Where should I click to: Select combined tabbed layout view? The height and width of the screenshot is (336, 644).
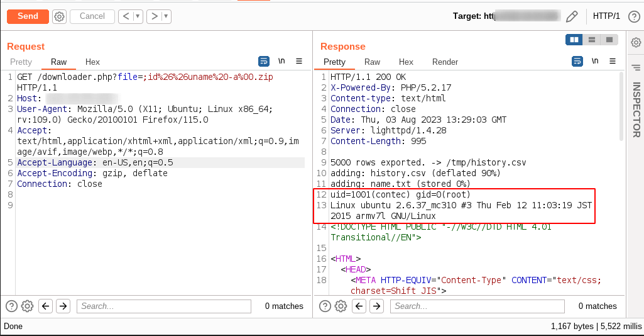coord(609,40)
